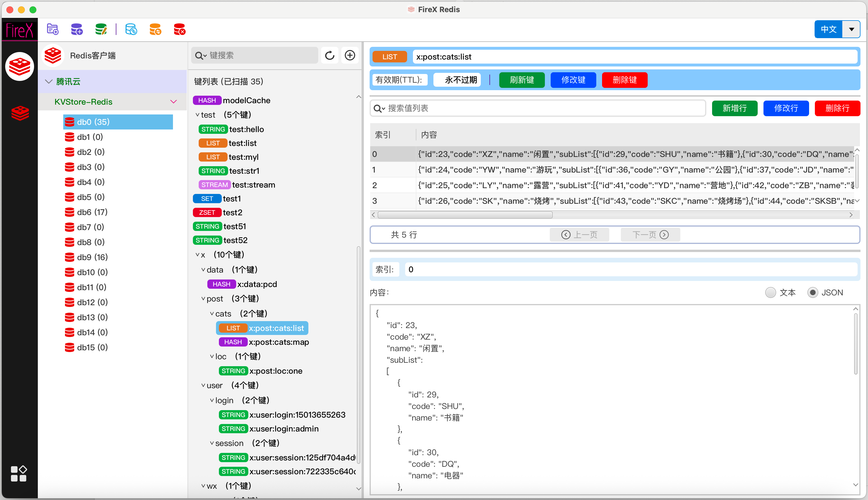The height and width of the screenshot is (500, 868).
Task: Click the purple add database connection icon
Action: tap(77, 29)
